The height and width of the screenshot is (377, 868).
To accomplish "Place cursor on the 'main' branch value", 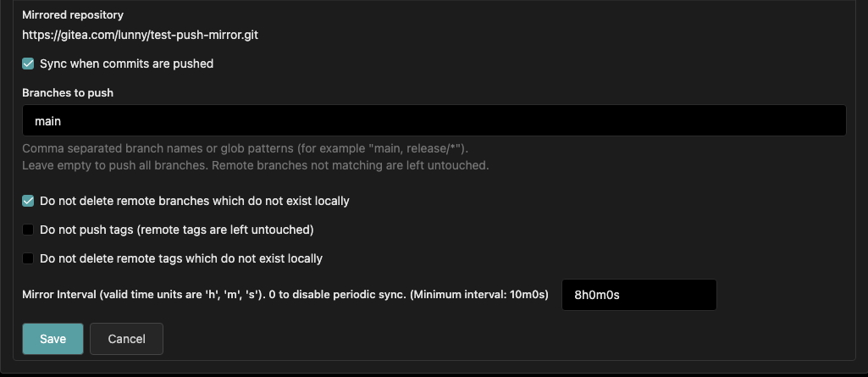I will tap(47, 121).
